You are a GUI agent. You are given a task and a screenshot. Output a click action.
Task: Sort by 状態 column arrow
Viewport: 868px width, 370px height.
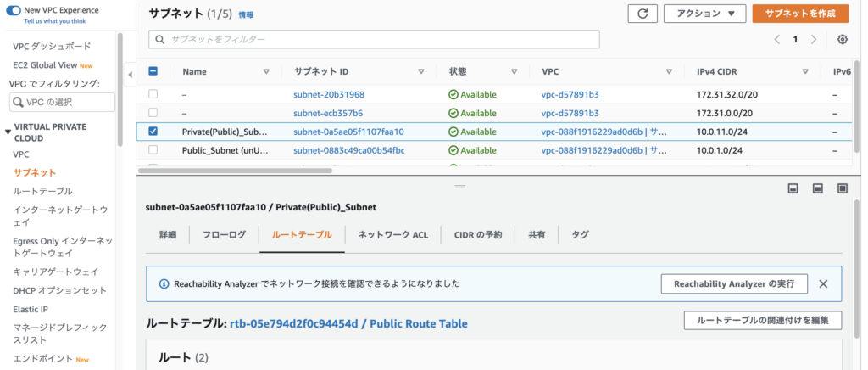[x=515, y=71]
